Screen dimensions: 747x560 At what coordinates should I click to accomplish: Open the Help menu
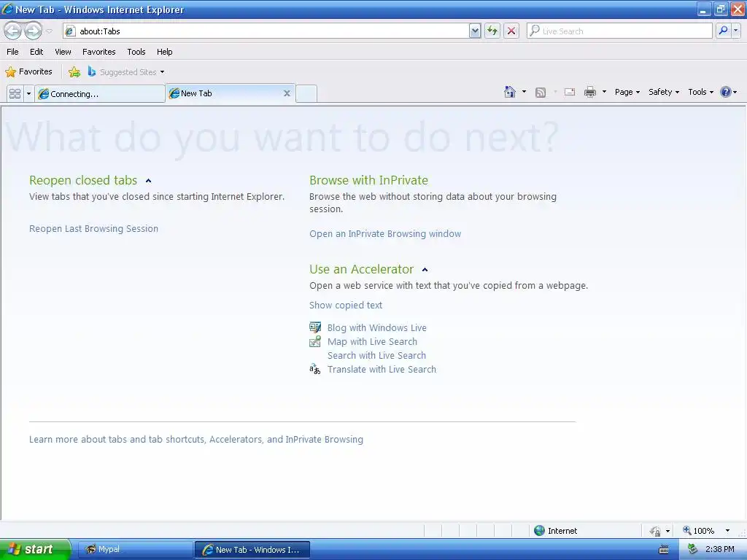164,52
